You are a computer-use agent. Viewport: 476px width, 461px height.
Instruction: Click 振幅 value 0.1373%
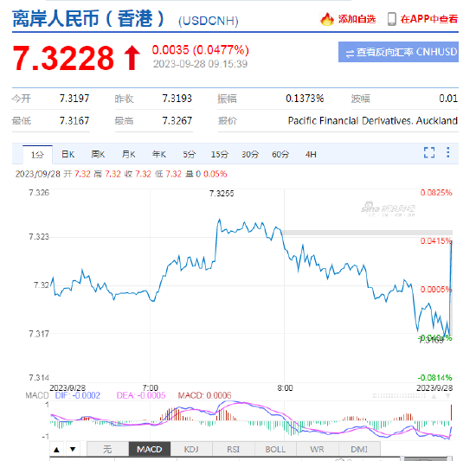tap(305, 99)
